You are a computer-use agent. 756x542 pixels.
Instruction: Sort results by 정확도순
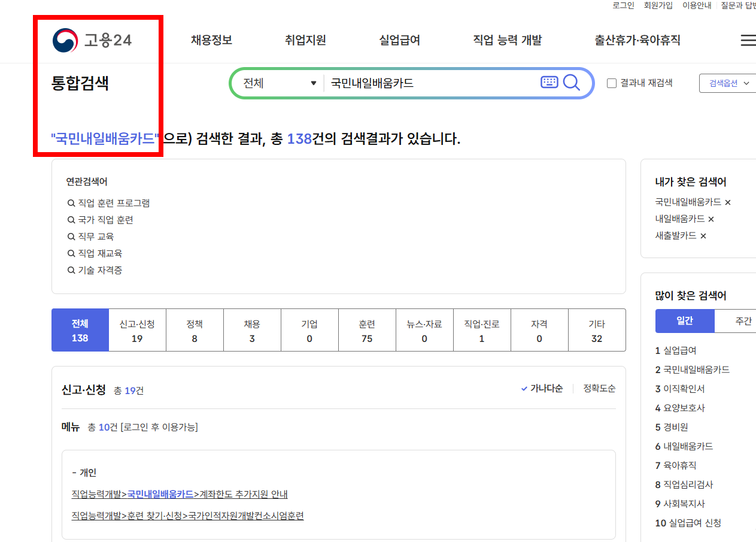[599, 389]
